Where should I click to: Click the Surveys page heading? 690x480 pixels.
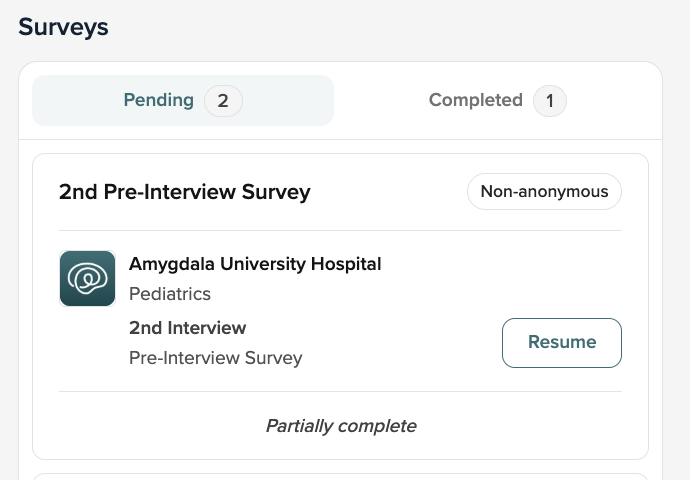(63, 27)
